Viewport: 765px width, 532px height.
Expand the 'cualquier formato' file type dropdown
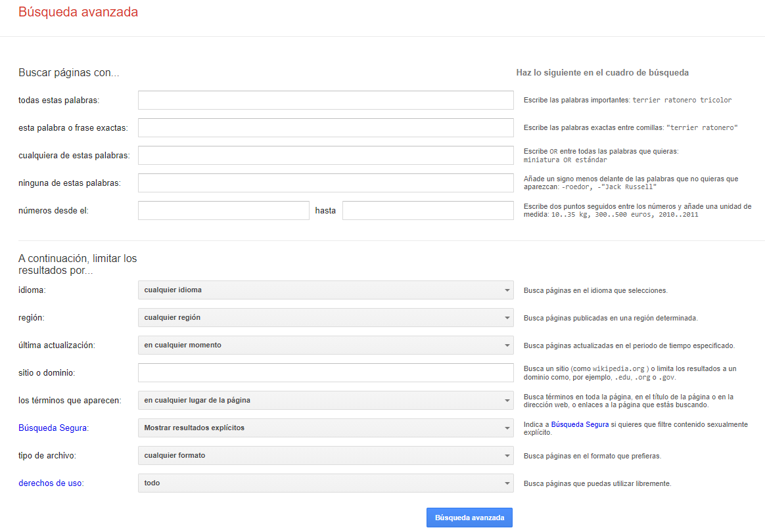(x=325, y=455)
